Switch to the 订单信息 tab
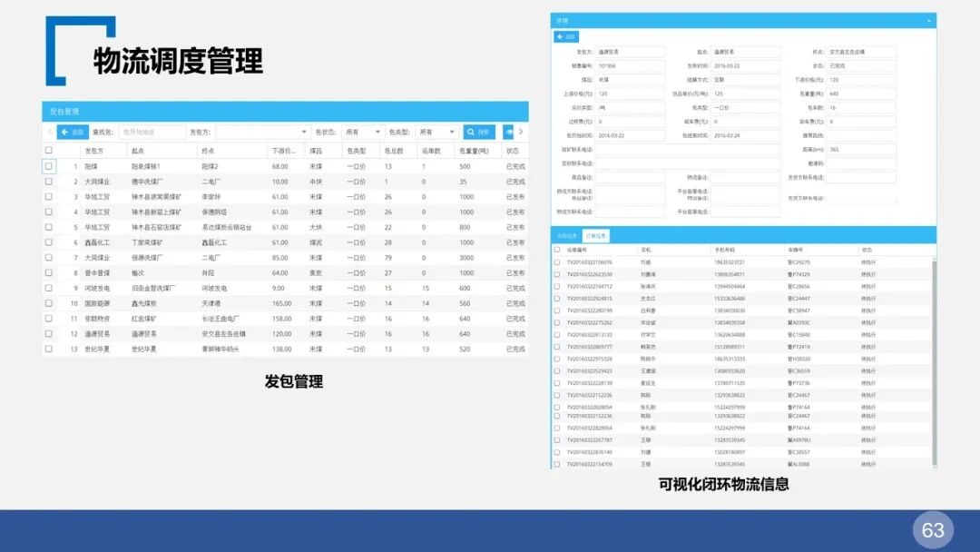This screenshot has width=980, height=552. [x=594, y=234]
